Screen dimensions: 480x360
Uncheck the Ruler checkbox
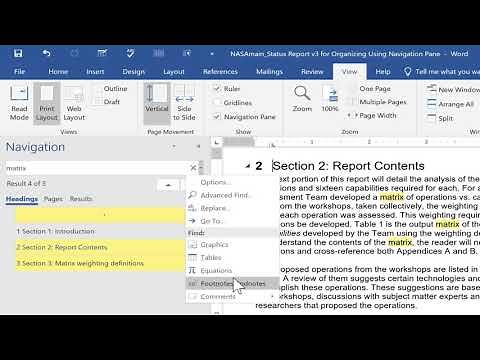point(217,89)
